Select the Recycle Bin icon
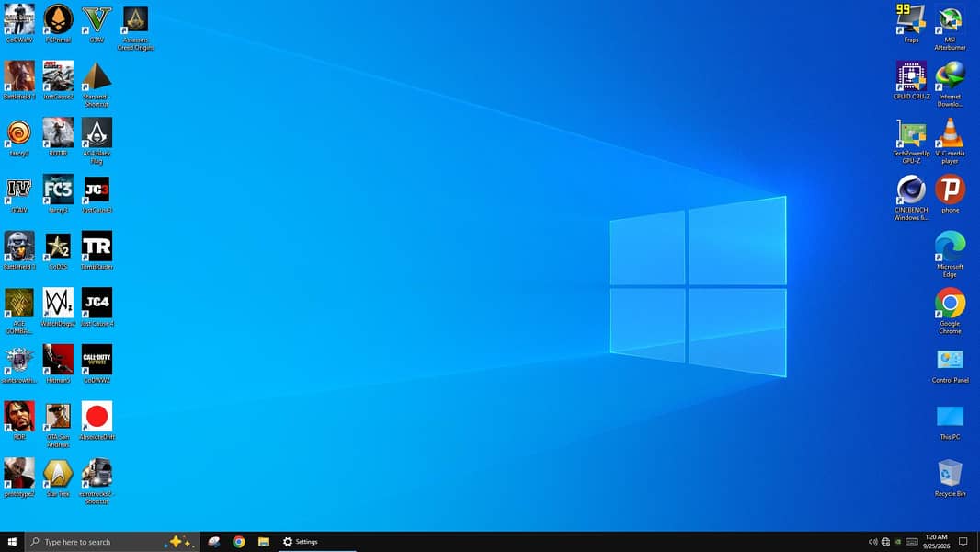 point(950,473)
